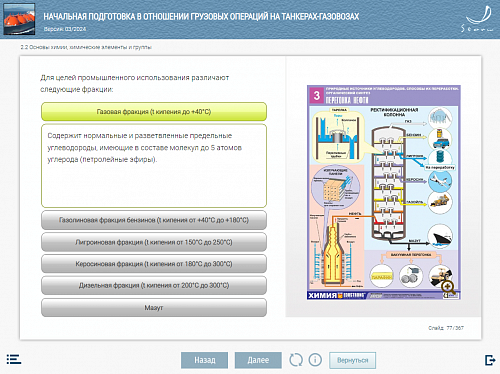Click the slide counter 77/367

tap(446, 328)
